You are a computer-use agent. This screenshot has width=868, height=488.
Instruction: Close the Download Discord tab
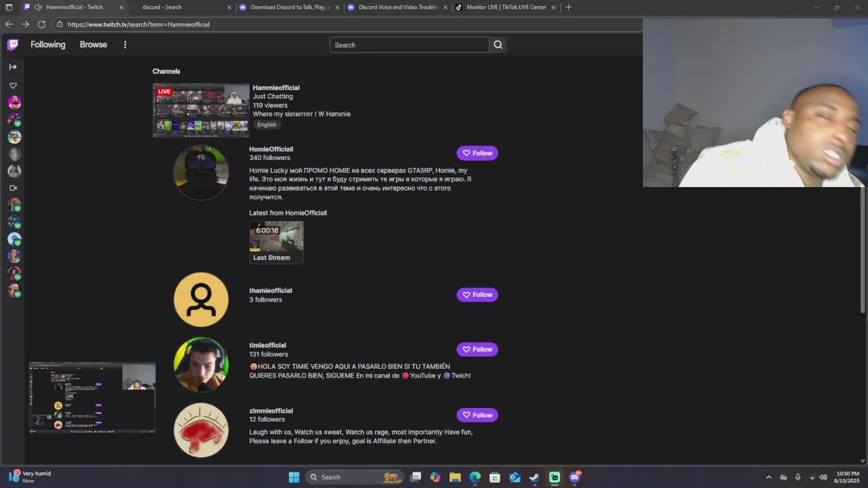point(337,7)
